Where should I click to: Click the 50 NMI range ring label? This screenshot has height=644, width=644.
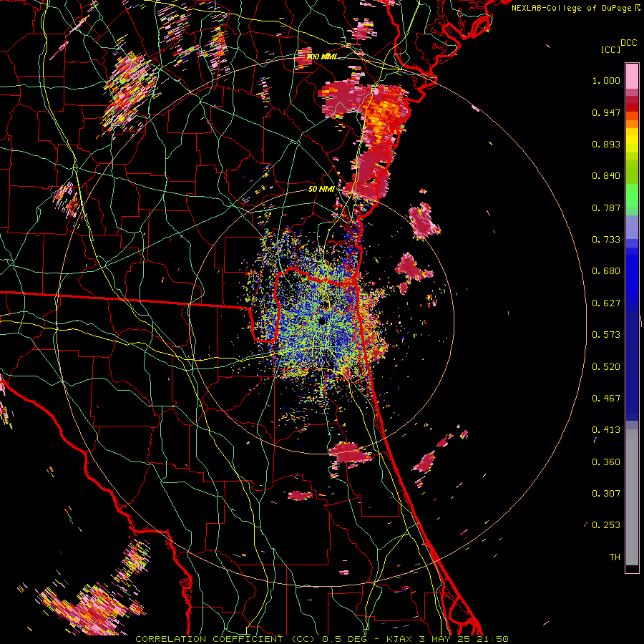point(321,190)
